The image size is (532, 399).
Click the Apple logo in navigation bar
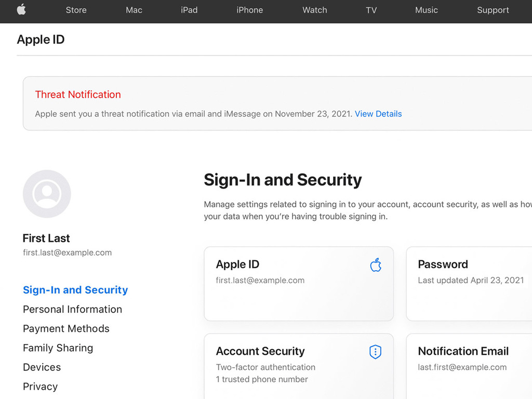21,9
